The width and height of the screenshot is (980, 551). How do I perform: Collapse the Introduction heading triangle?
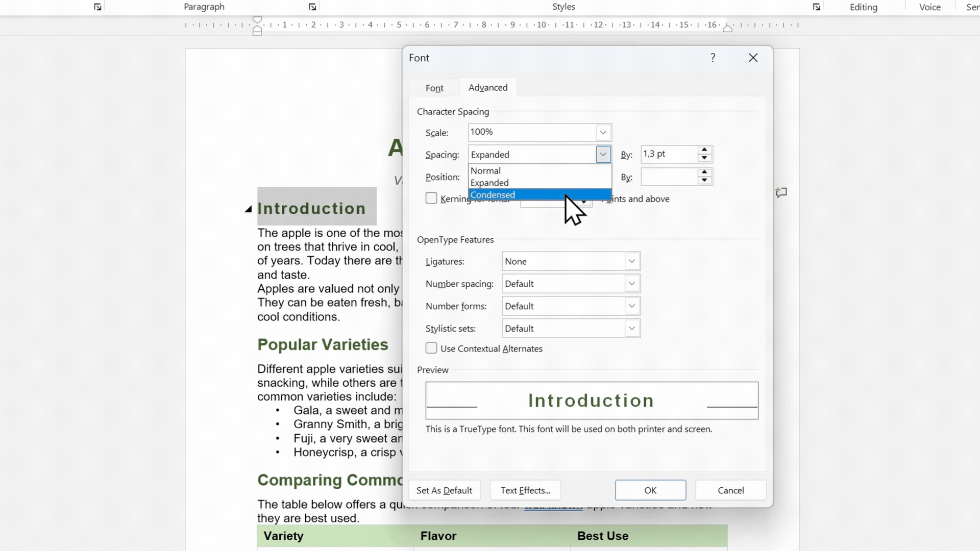tap(248, 209)
